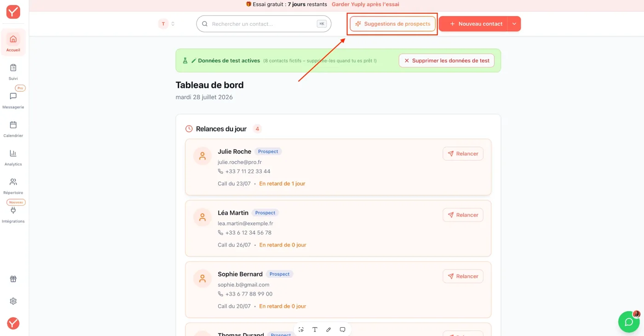Click the clock icon beside Relances du jour
Image resolution: width=644 pixels, height=336 pixels.
(x=189, y=129)
